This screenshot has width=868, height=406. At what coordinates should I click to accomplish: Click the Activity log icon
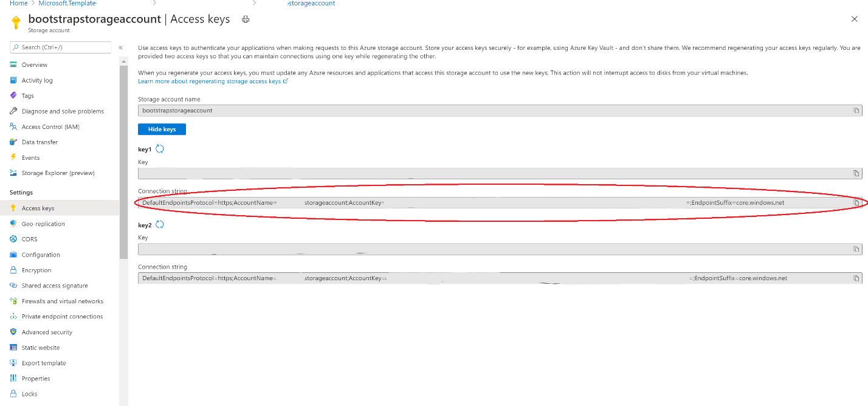[x=13, y=80]
